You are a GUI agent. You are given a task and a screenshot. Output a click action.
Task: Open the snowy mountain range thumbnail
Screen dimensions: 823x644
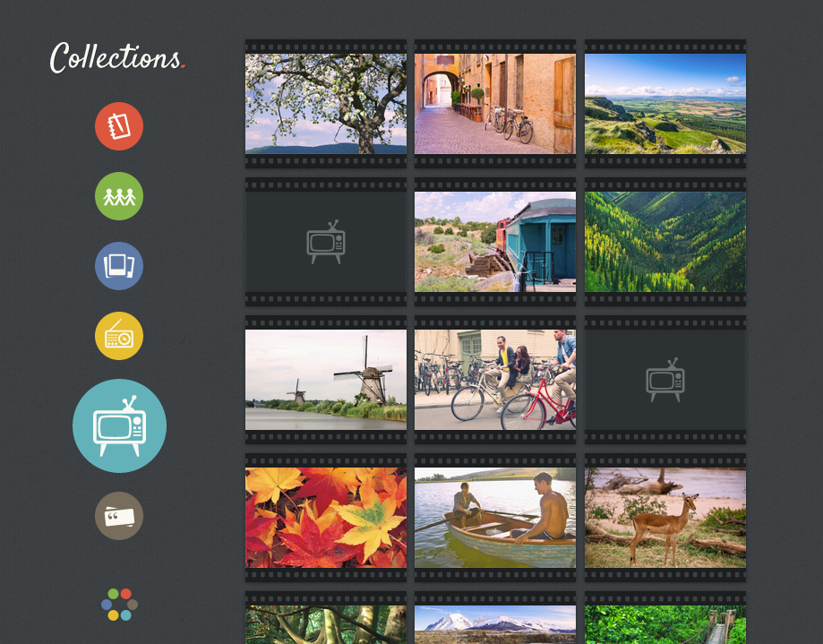click(x=495, y=624)
